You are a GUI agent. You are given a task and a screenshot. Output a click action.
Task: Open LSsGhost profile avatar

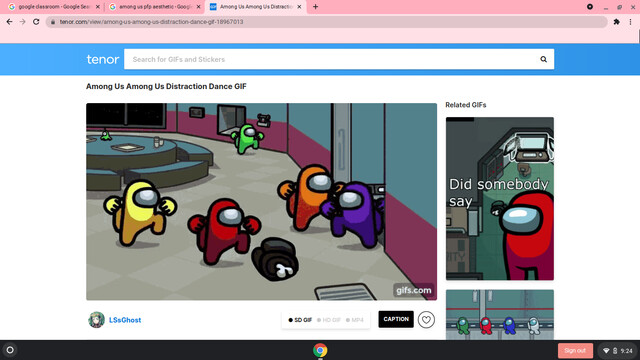96,320
